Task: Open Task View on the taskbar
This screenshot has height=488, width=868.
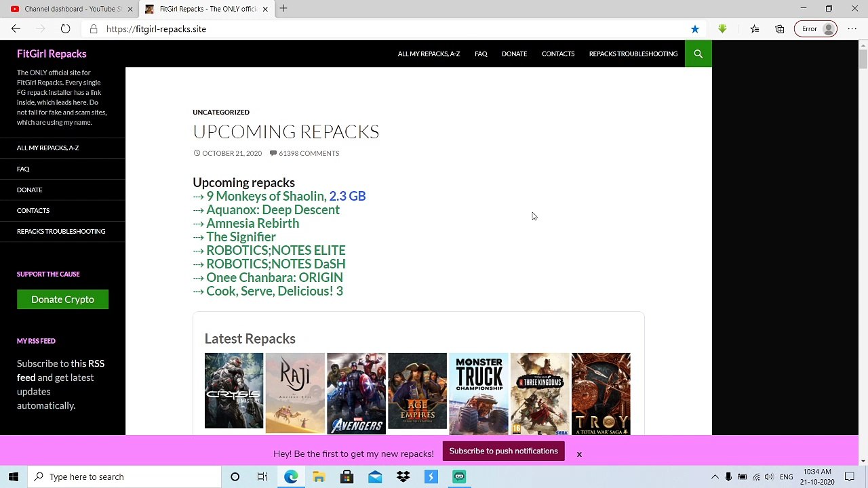Action: [262, 476]
